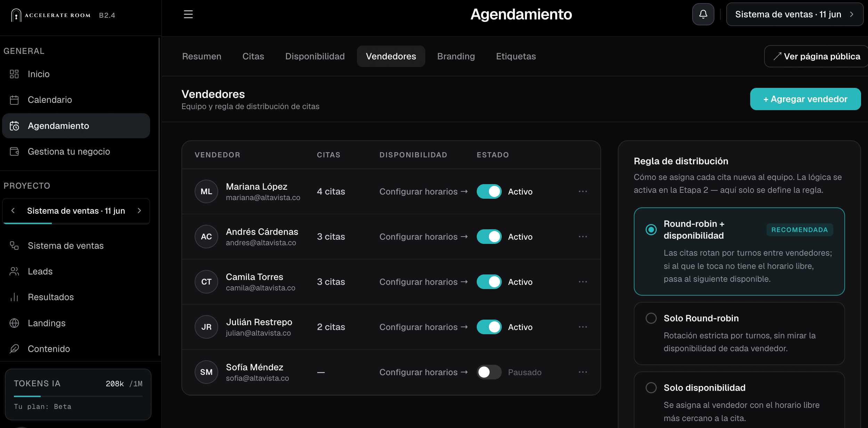Open options menu for Julián Restrepo
This screenshot has height=428, width=868.
pos(583,327)
